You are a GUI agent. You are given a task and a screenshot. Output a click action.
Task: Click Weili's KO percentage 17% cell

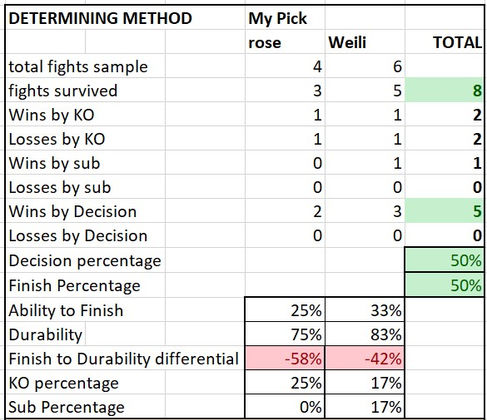[x=365, y=382]
